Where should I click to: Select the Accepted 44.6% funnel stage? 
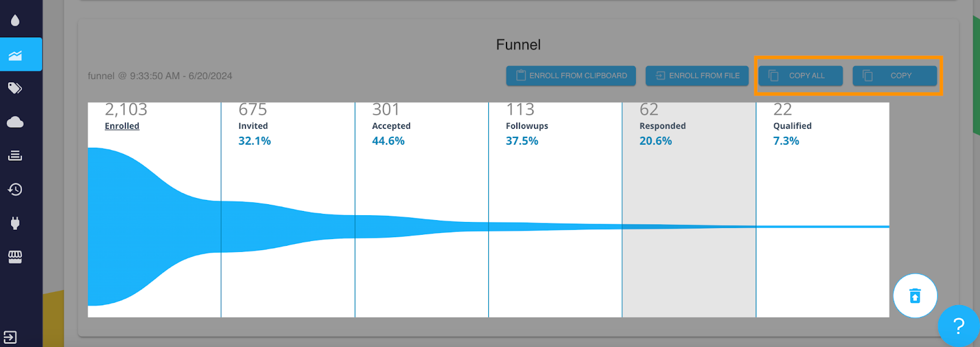[421, 210]
